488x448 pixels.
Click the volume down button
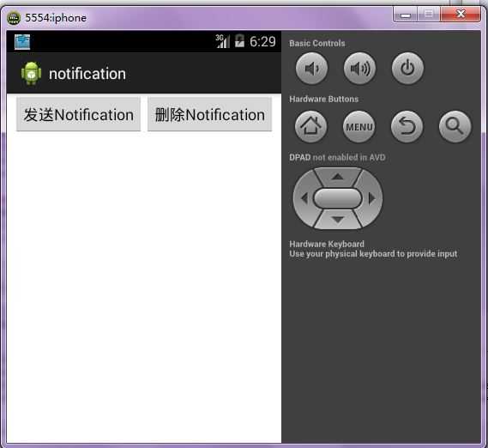(x=311, y=68)
